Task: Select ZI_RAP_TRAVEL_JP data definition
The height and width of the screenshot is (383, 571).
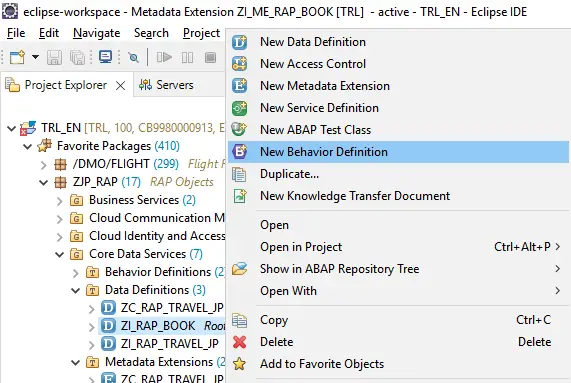Action: click(x=170, y=344)
